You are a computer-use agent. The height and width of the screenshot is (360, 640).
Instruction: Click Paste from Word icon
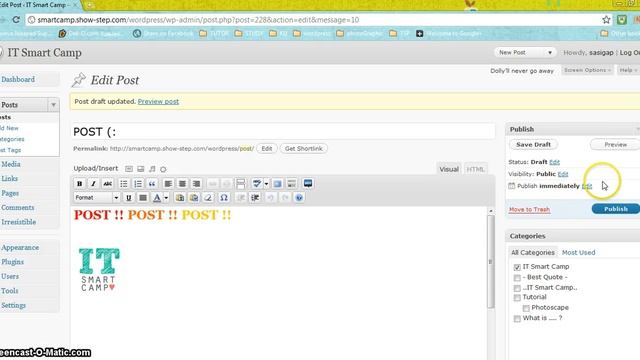(x=194, y=198)
